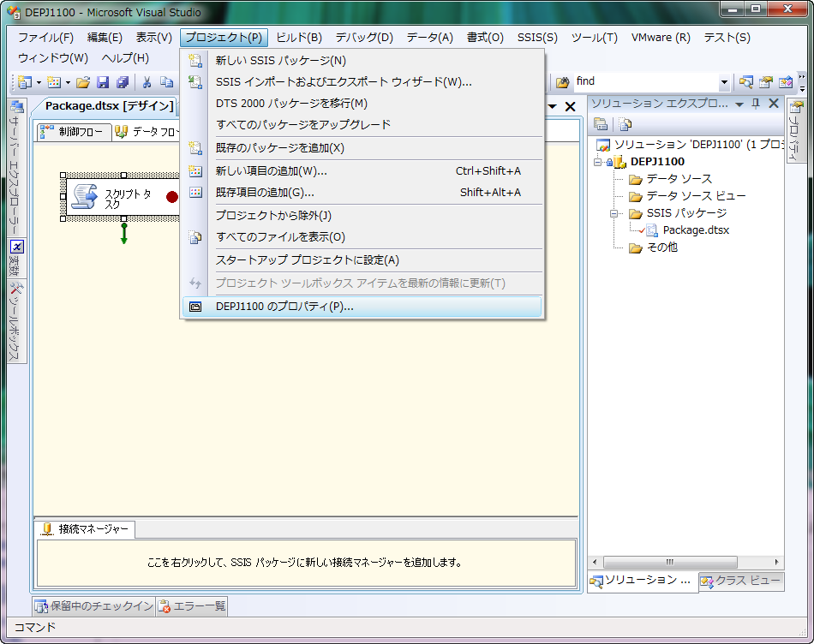Pin the Solution Explorer panel
814x644 pixels.
pos(756,104)
